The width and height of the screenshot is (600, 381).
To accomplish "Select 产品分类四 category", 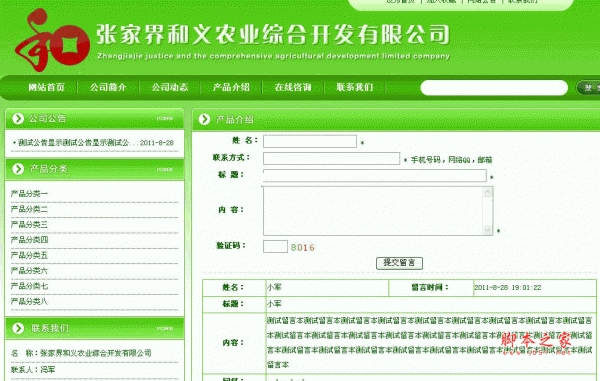I will click(29, 240).
